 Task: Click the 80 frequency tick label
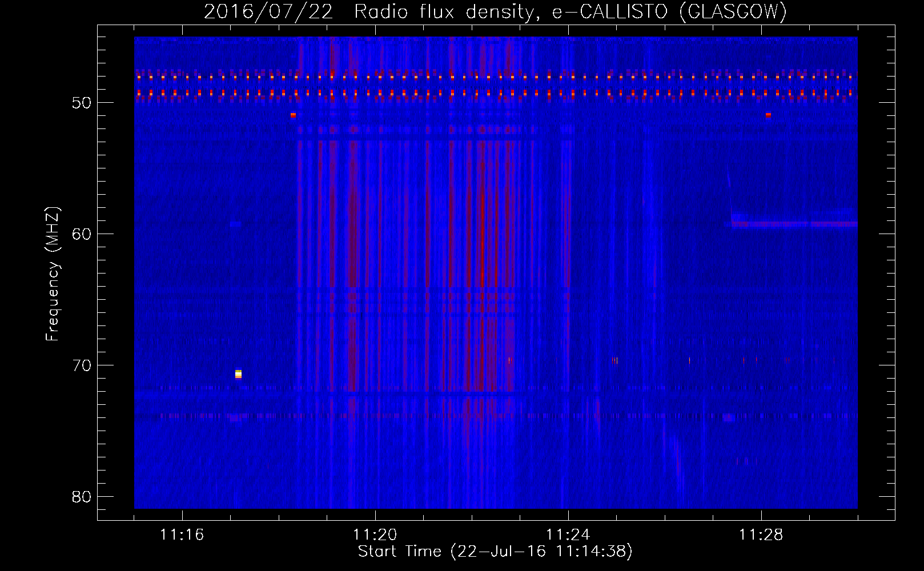82,497
